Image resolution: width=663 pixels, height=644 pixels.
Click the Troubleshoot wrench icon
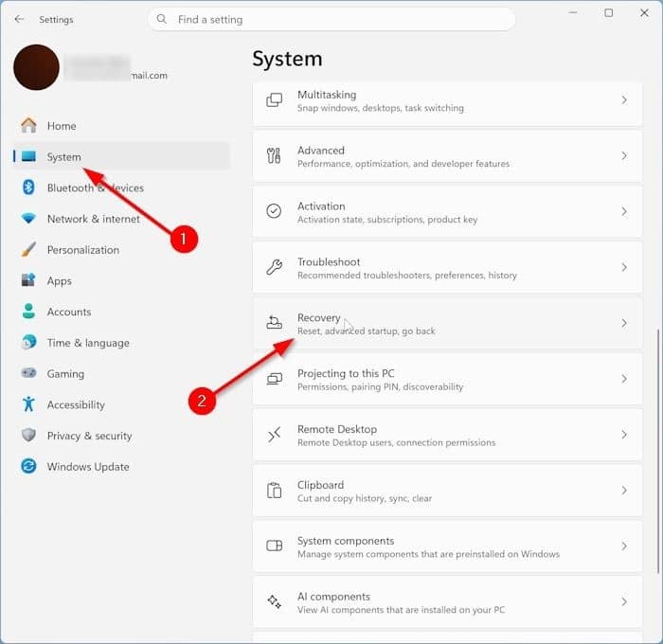[274, 267]
